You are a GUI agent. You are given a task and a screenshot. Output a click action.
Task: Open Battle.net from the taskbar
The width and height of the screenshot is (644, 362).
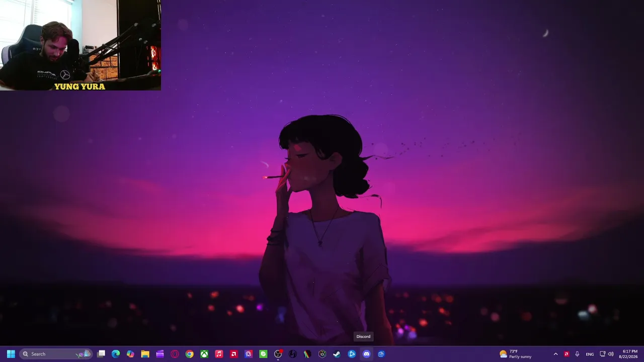pos(352,354)
